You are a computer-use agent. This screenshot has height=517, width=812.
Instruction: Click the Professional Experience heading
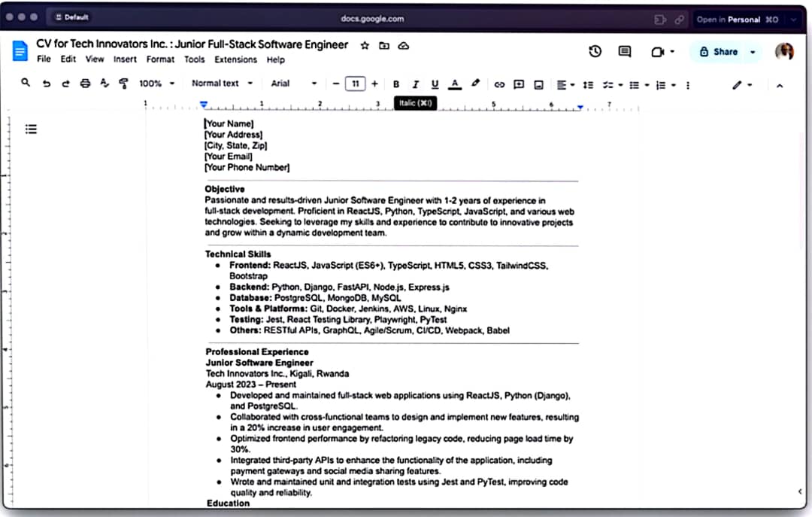[257, 351]
